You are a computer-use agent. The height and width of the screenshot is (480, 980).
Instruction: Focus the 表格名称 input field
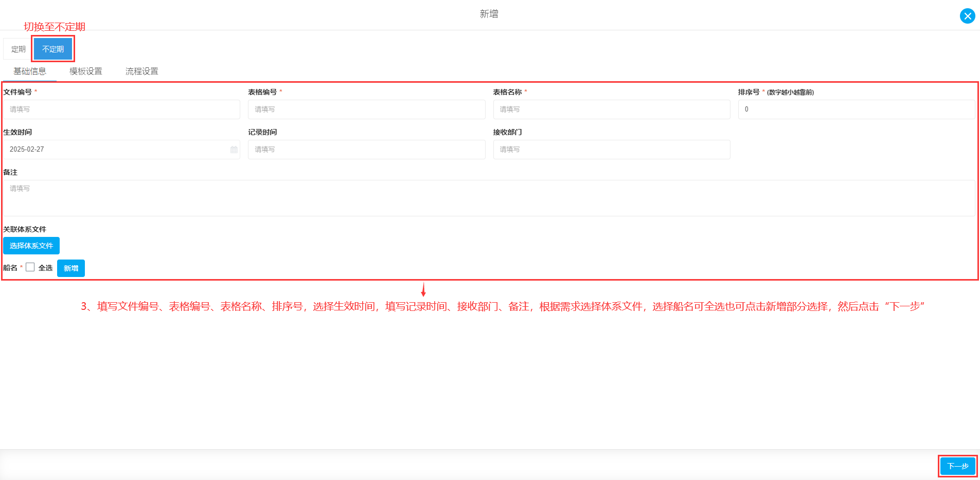click(612, 109)
